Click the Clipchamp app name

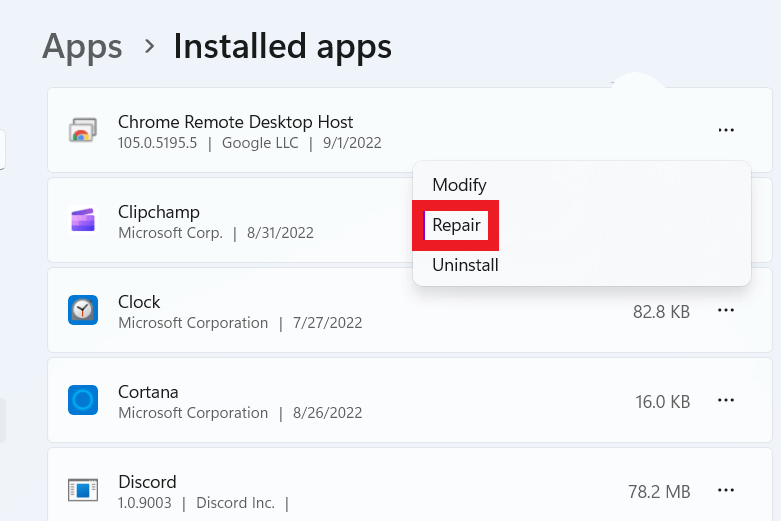coord(159,212)
